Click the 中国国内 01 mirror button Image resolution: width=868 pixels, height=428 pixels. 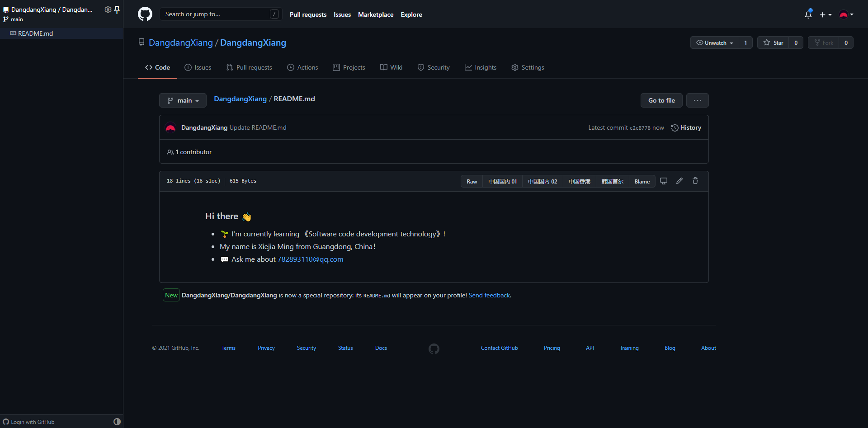click(502, 181)
